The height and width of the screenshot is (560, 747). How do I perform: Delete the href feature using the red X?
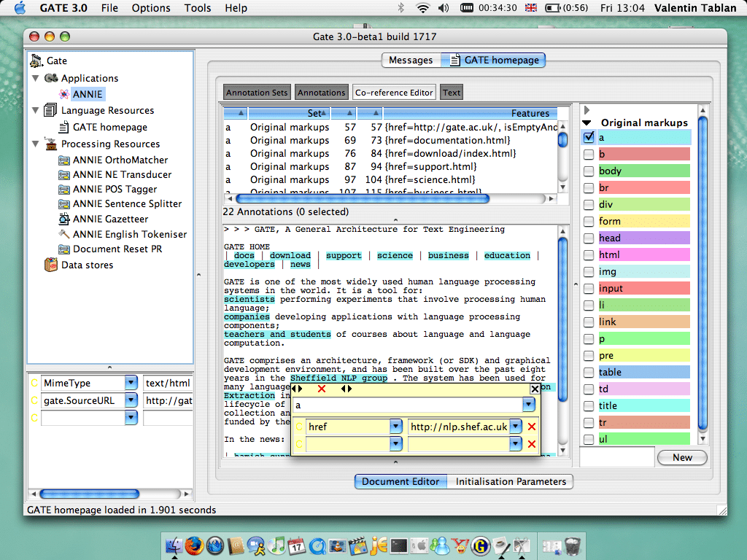pyautogui.click(x=530, y=427)
